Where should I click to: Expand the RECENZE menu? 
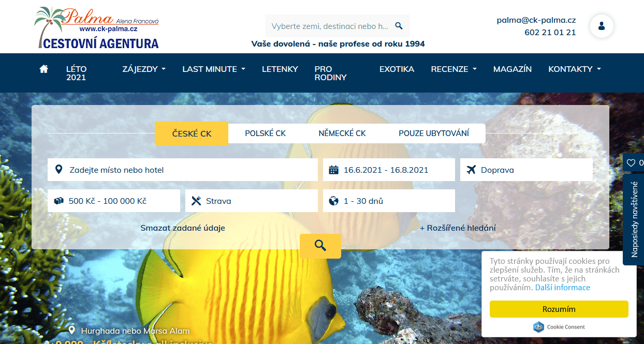pyautogui.click(x=454, y=69)
